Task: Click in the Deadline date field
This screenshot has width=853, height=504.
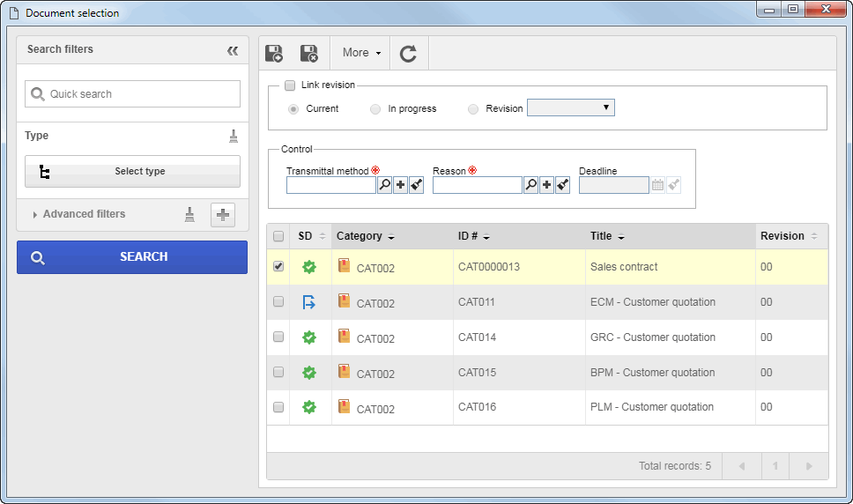Action: [x=613, y=185]
